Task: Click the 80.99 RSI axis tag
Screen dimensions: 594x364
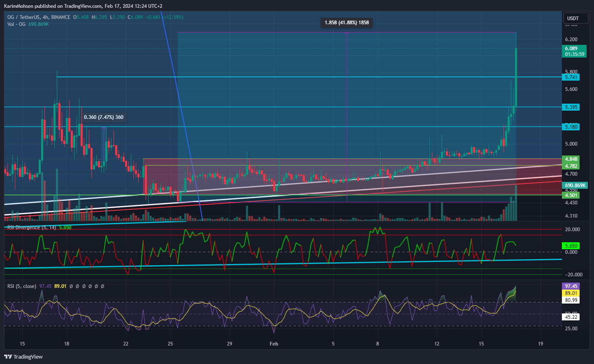Action: pos(571,300)
